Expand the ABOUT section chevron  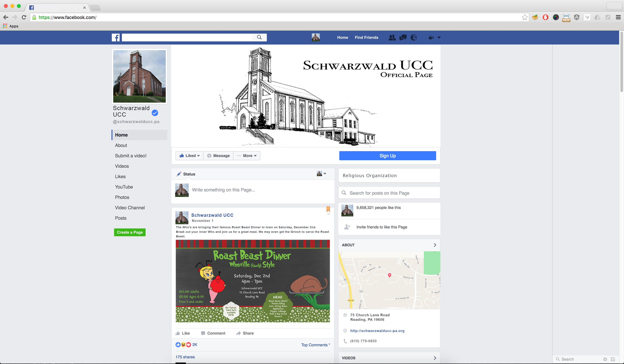[435, 245]
